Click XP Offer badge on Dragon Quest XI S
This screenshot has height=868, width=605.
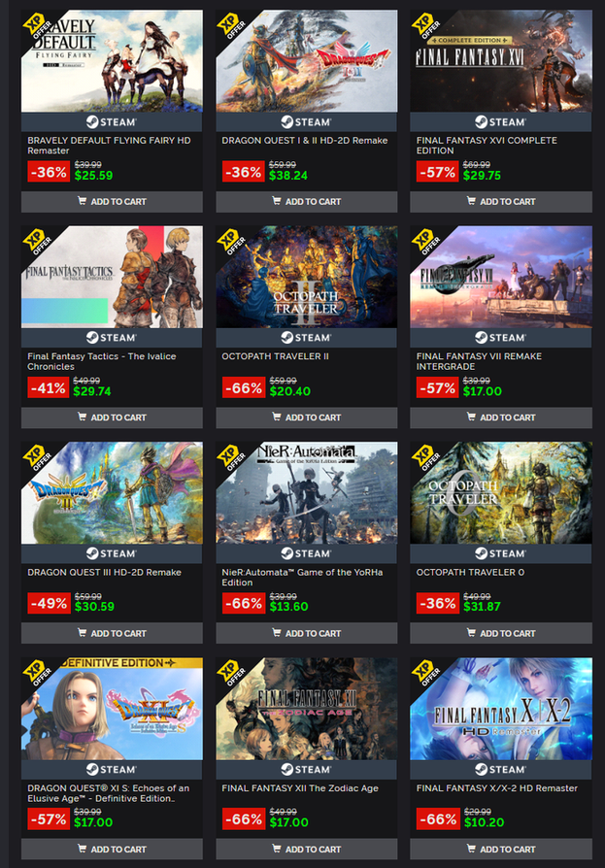click(37, 673)
